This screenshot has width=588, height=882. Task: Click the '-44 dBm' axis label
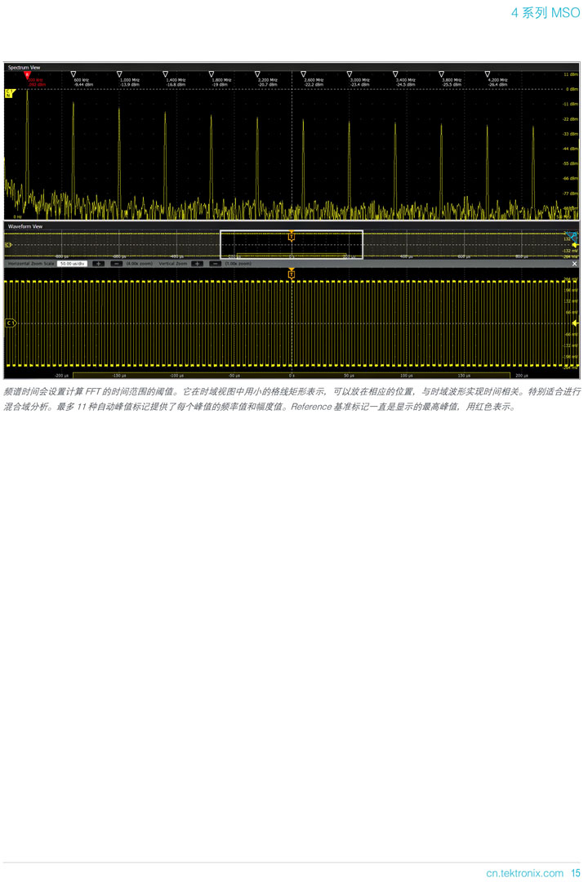570,149
